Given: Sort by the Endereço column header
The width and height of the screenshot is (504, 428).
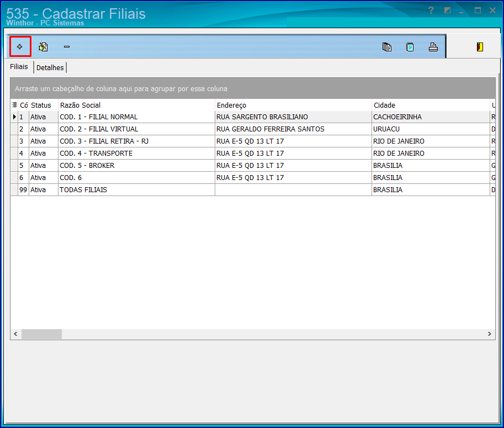Looking at the screenshot, I should click(293, 105).
